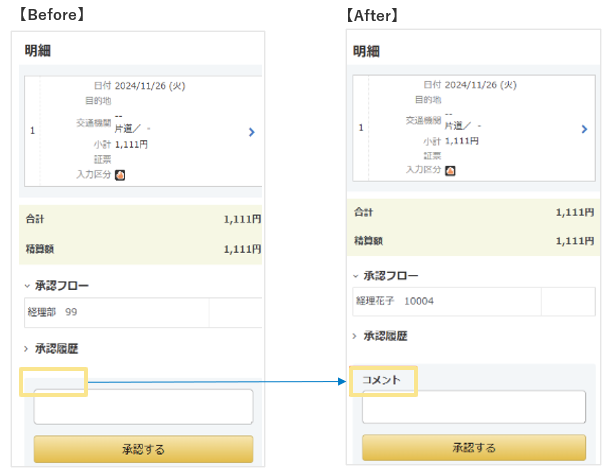Image resolution: width=606 pixels, height=474 pixels.
Task: Click the コメント label in After panel
Action: [380, 381]
